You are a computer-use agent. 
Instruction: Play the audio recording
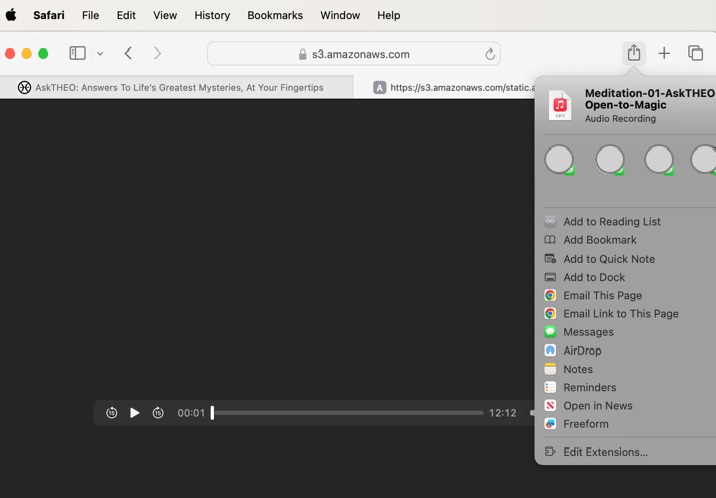coord(135,413)
